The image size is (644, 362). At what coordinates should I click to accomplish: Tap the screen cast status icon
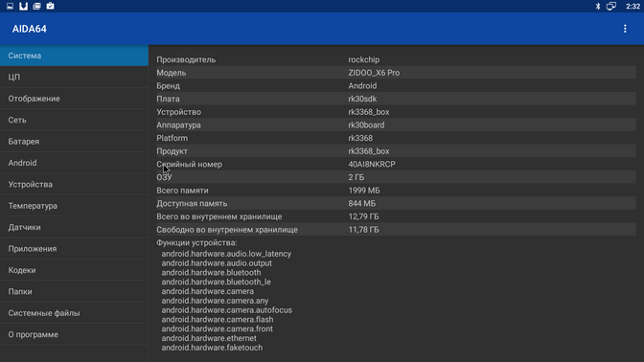pyautogui.click(x=611, y=6)
